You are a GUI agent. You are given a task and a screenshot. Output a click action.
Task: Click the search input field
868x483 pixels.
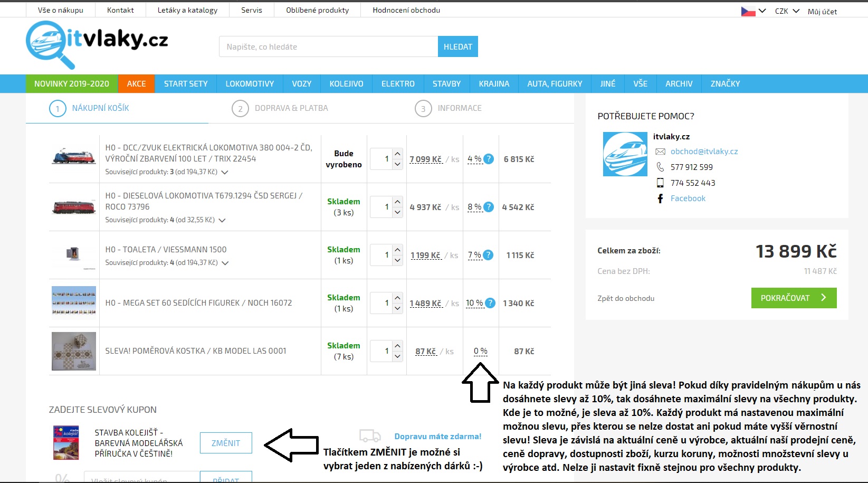point(328,47)
